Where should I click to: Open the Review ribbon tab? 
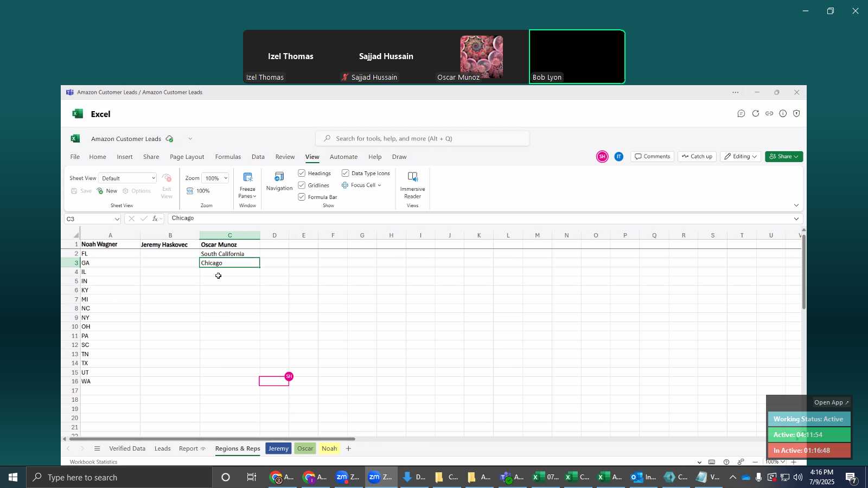285,157
